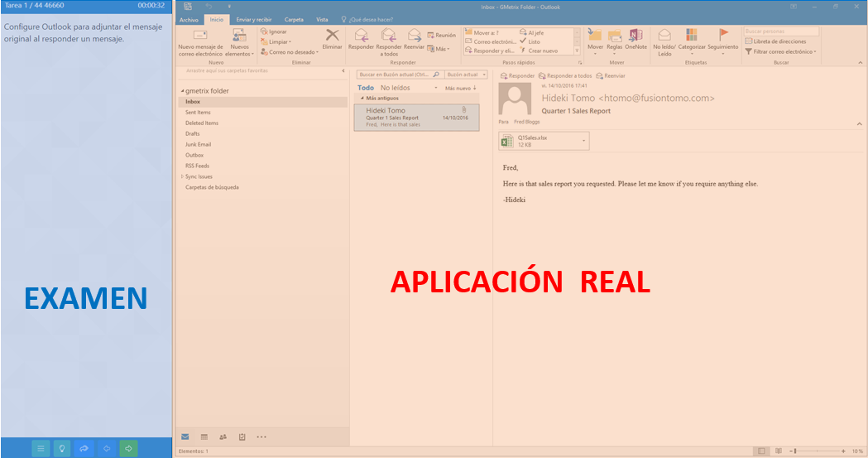Image resolution: width=868 pixels, height=458 pixels.
Task: Click Reenviar in reading pane
Action: (x=611, y=76)
